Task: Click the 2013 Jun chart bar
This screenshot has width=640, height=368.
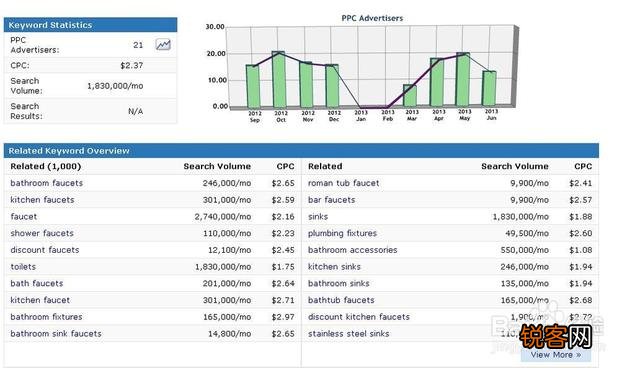Action: [x=489, y=89]
